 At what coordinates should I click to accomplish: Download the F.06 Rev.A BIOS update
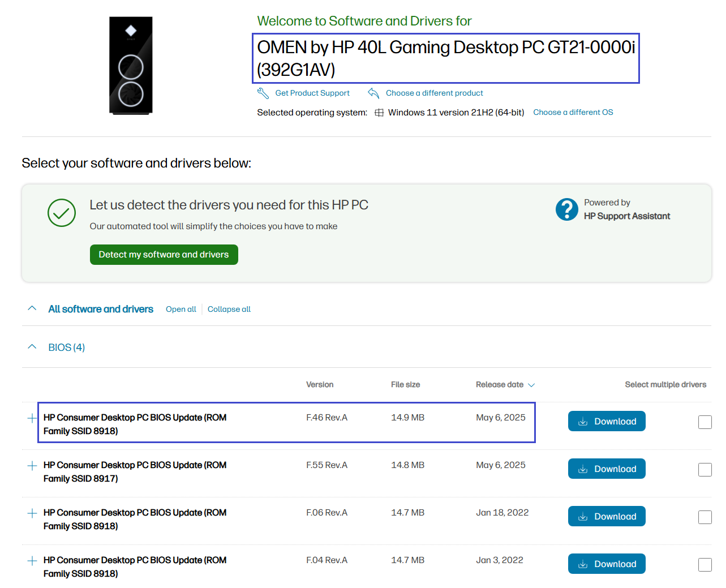click(x=607, y=516)
